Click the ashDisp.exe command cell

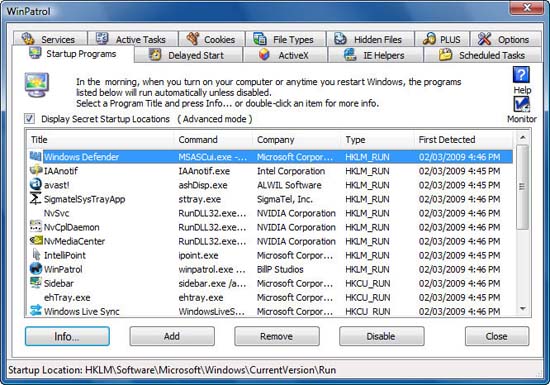[203, 185]
